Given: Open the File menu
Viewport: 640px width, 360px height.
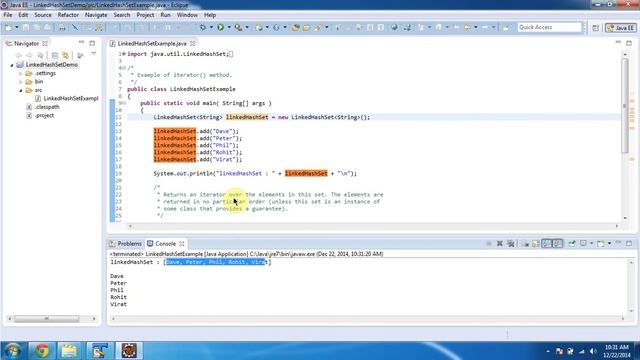Looking at the screenshot, I should (x=8, y=15).
